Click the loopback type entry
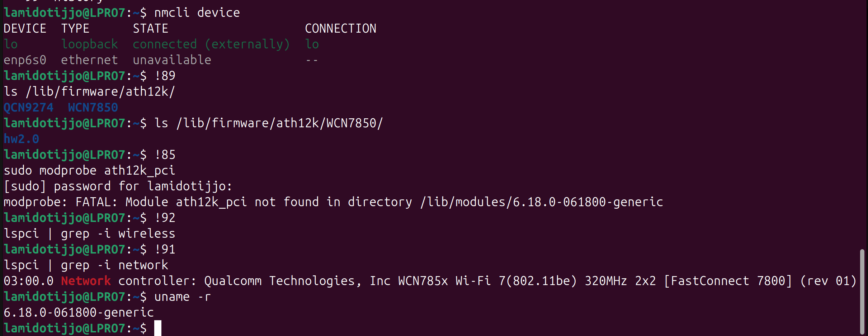Image resolution: width=868 pixels, height=336 pixels. click(x=89, y=44)
